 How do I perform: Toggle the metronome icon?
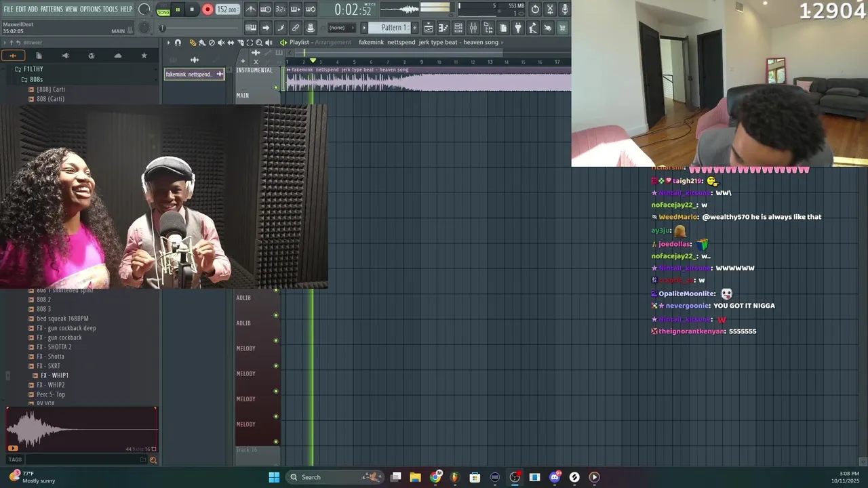pyautogui.click(x=251, y=9)
